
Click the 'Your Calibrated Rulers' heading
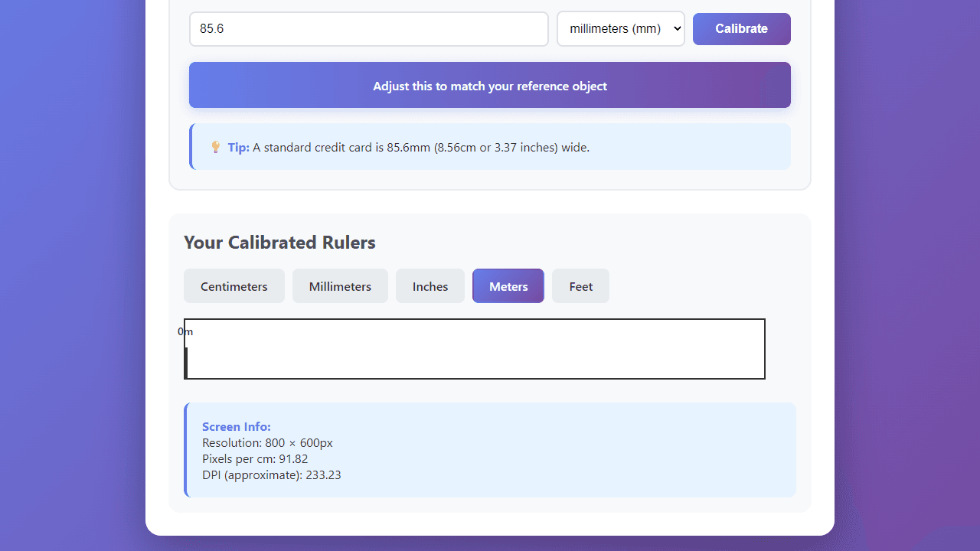click(279, 243)
